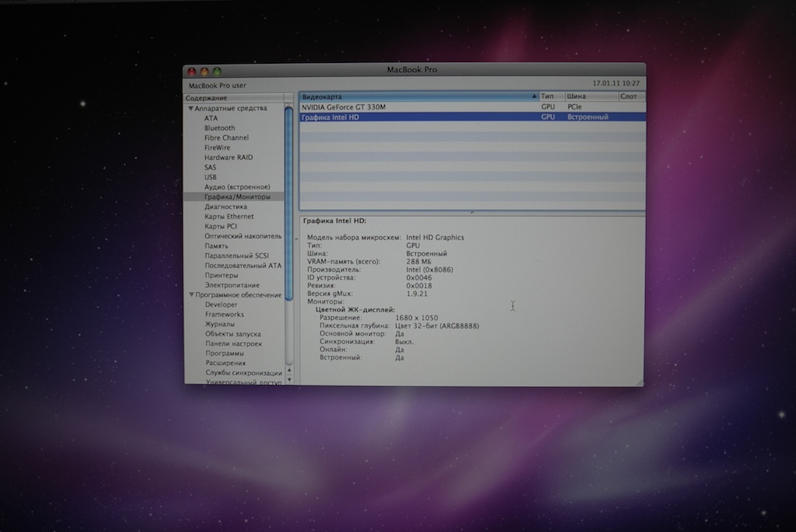Click Цветной ЖК-дисплей heading
796x532 pixels.
click(354, 309)
